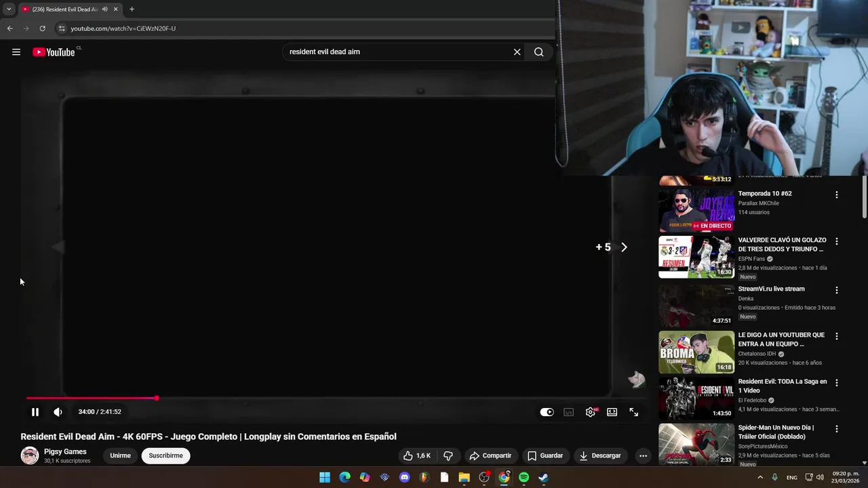The image size is (868, 488).
Task: Enter fullscreen mode
Action: (633, 412)
